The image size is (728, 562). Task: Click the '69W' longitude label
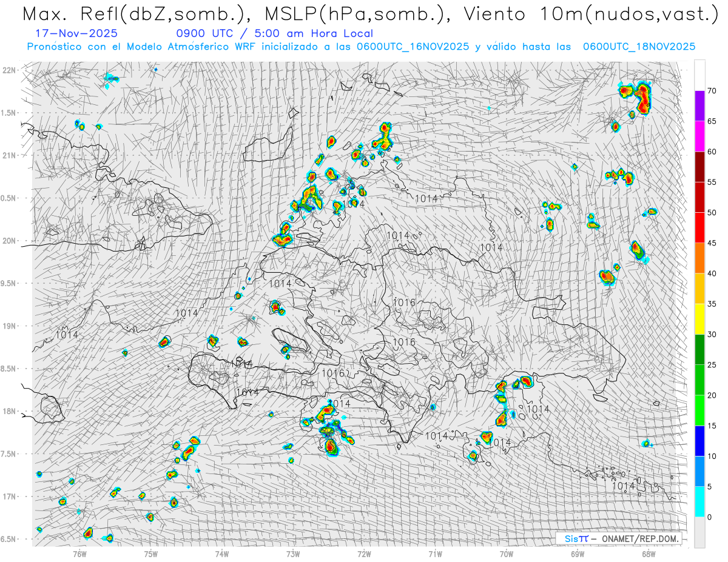pos(577,554)
